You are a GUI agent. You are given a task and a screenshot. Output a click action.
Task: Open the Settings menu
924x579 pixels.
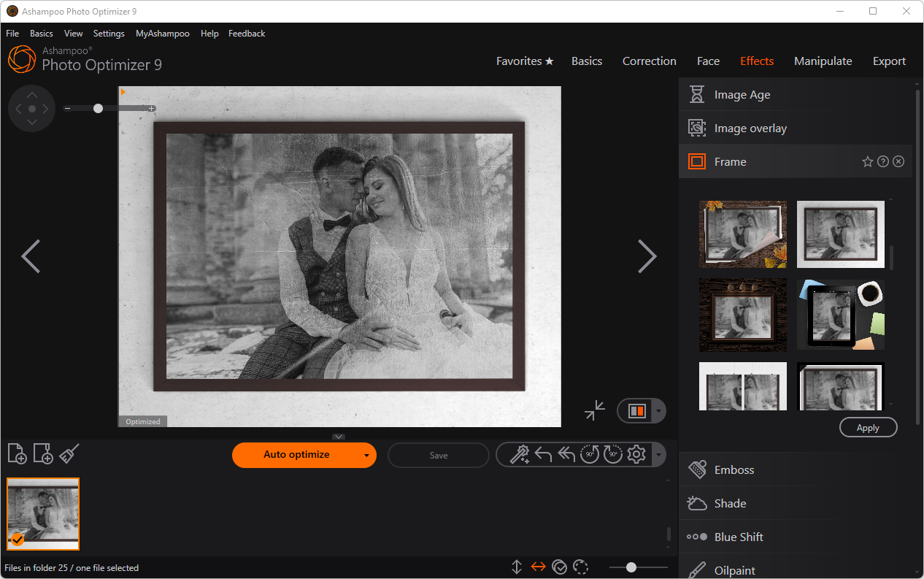(x=108, y=33)
